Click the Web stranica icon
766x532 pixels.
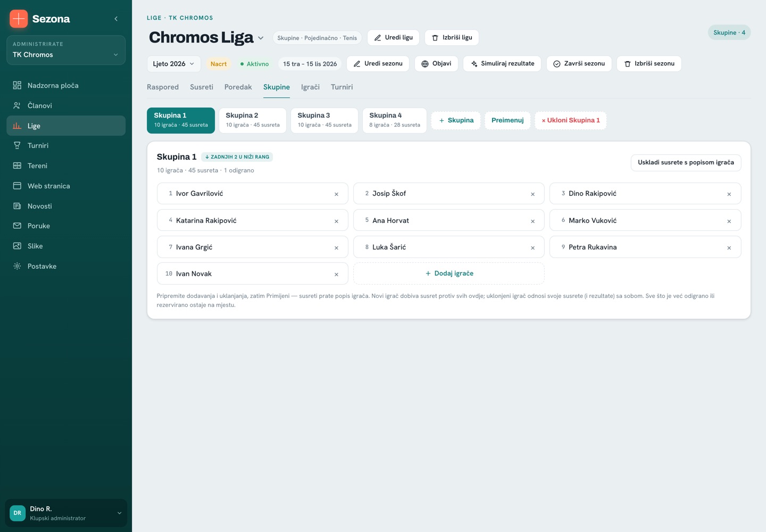click(17, 186)
